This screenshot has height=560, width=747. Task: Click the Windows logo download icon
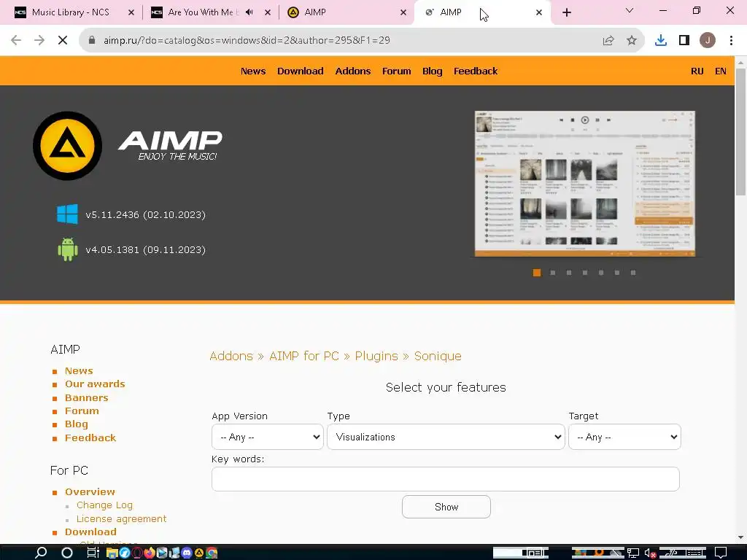pyautogui.click(x=67, y=214)
